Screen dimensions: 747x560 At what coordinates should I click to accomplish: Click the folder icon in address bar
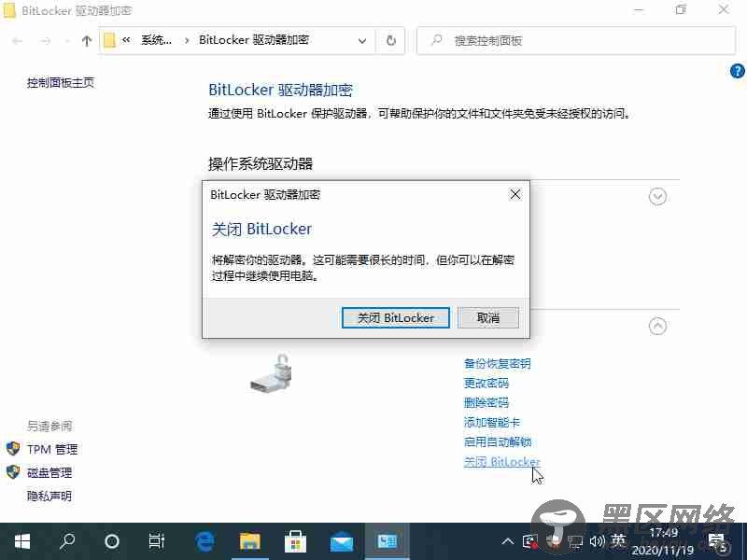click(109, 40)
